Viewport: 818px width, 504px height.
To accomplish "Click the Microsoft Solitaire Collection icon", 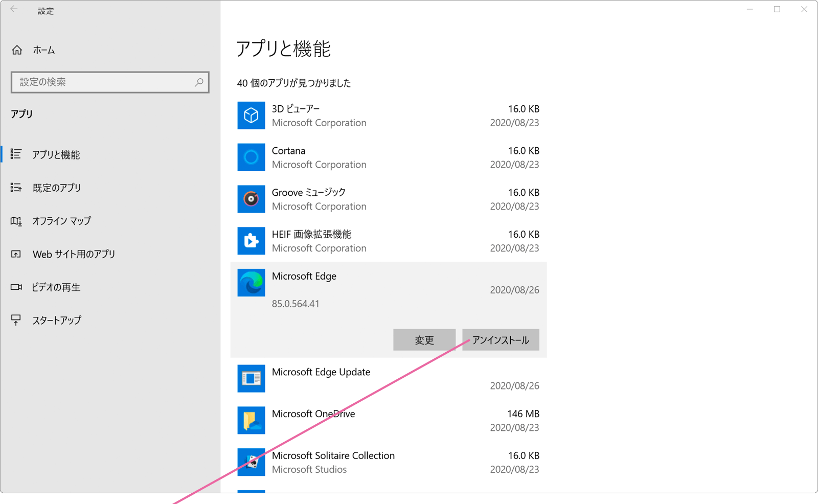I will (x=251, y=462).
